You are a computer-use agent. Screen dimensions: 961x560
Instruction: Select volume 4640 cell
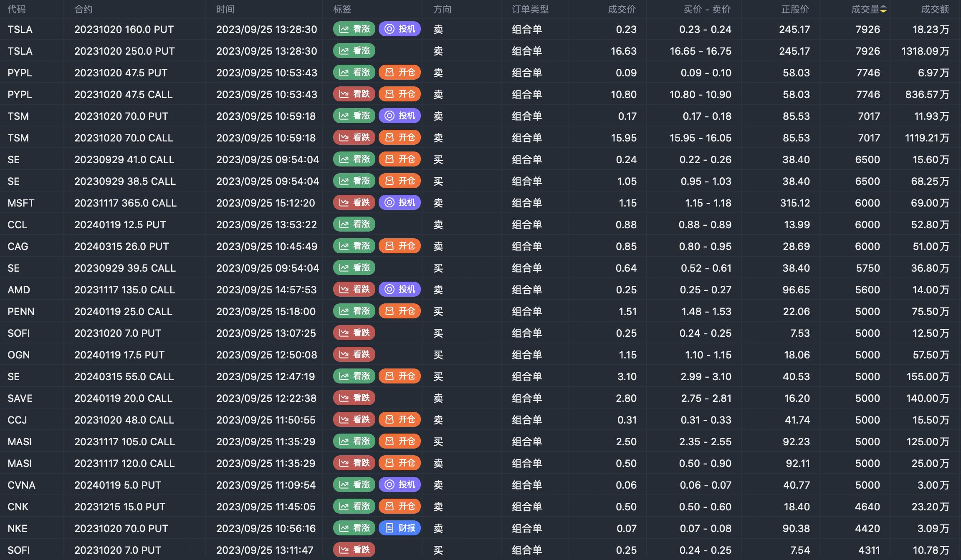coord(867,507)
